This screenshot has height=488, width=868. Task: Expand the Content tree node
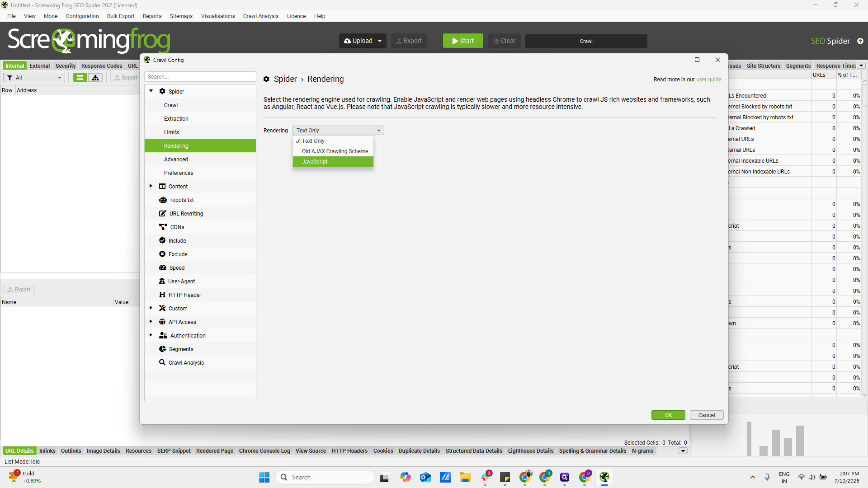(151, 186)
